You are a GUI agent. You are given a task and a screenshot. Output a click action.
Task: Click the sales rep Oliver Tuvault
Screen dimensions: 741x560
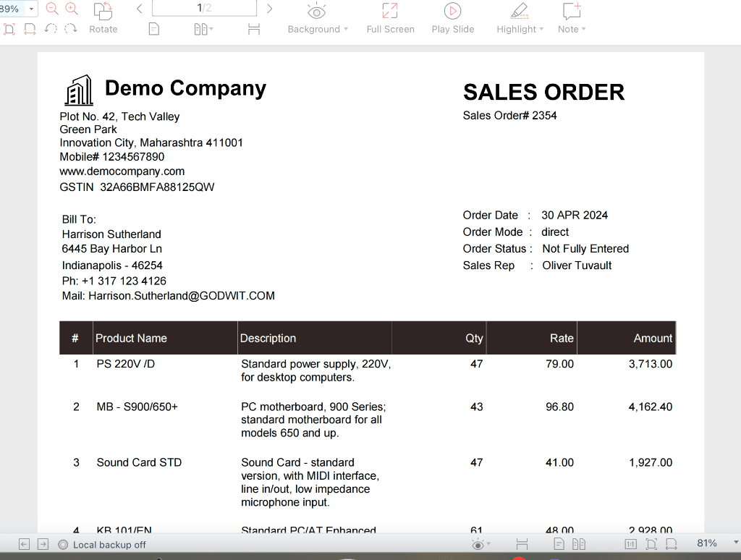tap(577, 266)
